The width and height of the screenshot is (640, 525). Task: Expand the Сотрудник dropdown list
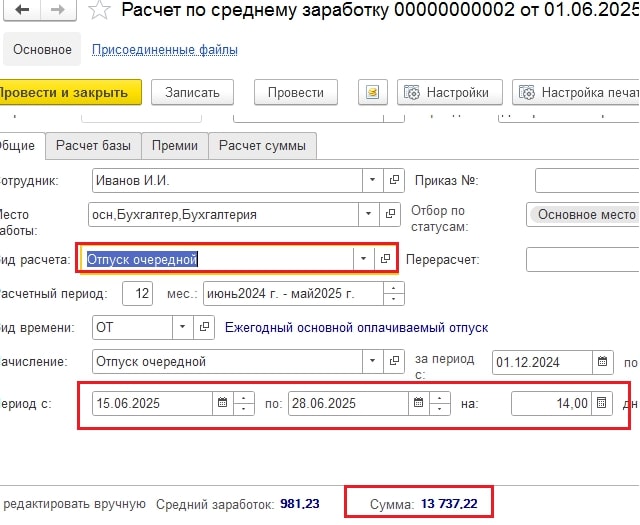click(x=372, y=180)
